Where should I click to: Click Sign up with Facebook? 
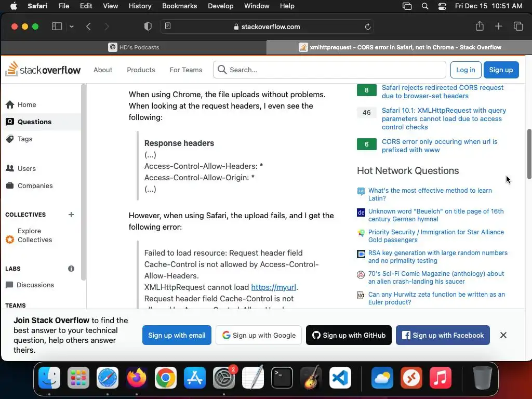pyautogui.click(x=443, y=335)
